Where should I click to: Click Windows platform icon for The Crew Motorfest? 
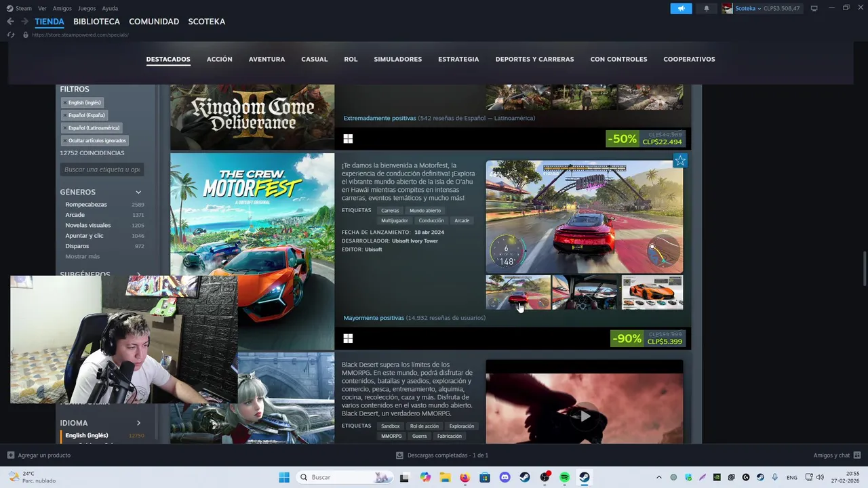coord(348,338)
